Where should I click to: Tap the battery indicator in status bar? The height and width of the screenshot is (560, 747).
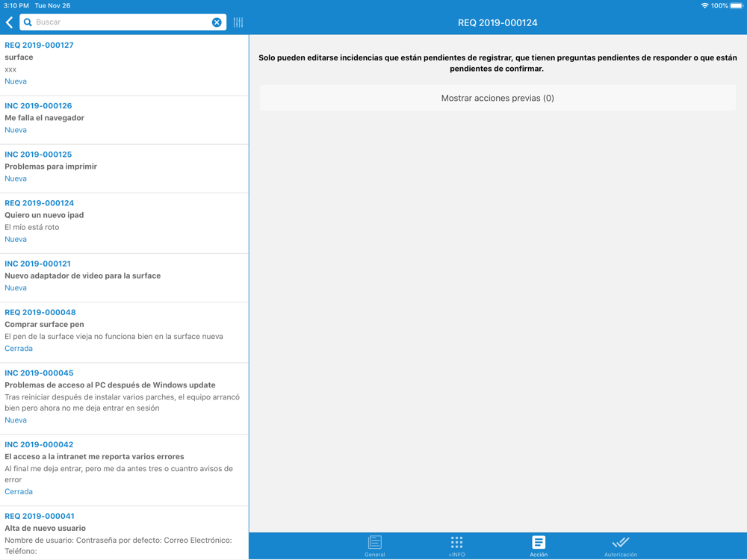coord(737,6)
